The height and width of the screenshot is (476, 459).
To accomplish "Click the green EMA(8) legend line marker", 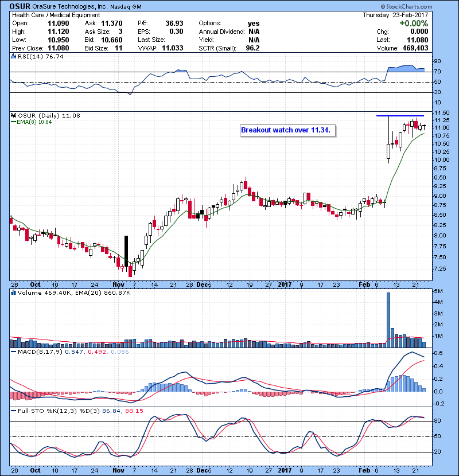I will point(13,122).
